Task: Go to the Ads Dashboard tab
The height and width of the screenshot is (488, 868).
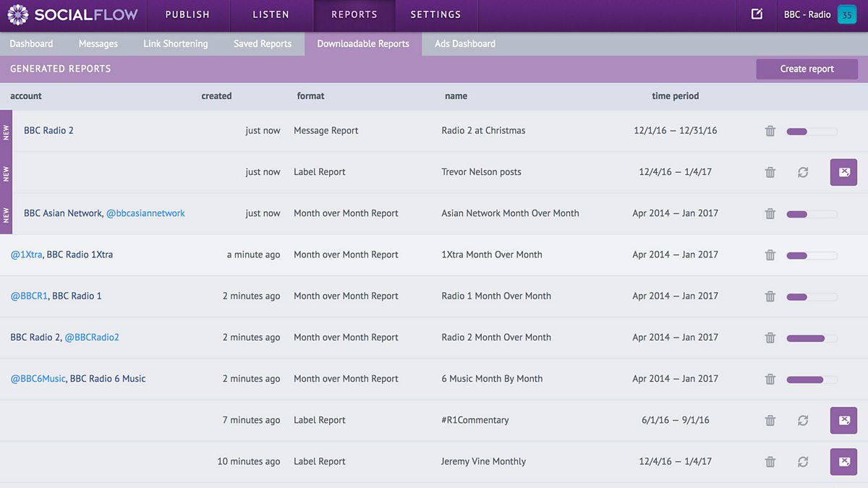Action: point(465,43)
